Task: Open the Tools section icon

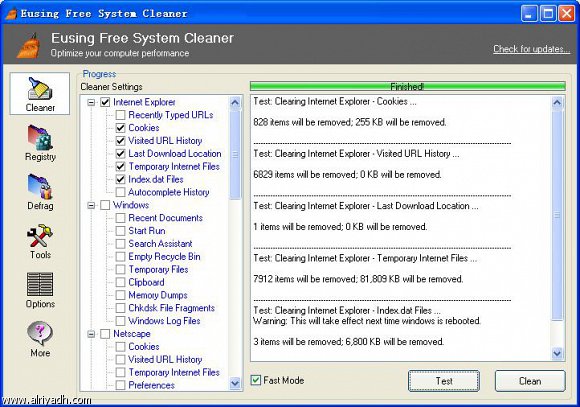Action: click(40, 241)
